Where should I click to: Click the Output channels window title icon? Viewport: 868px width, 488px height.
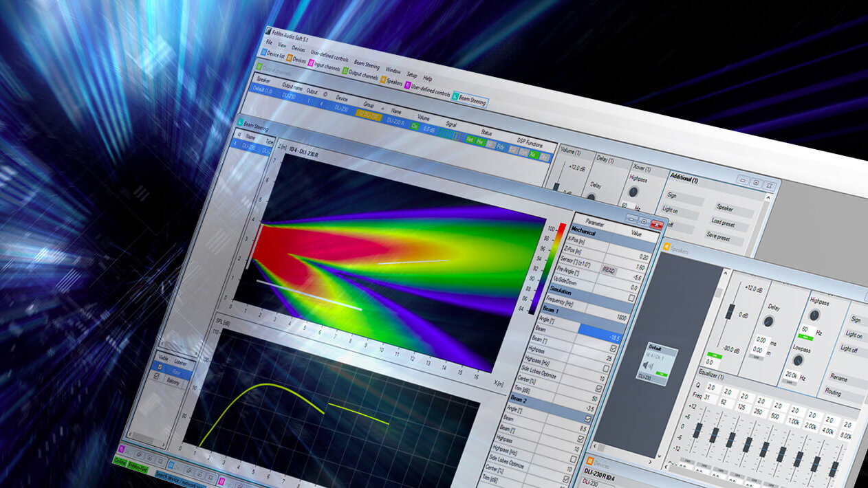259,66
